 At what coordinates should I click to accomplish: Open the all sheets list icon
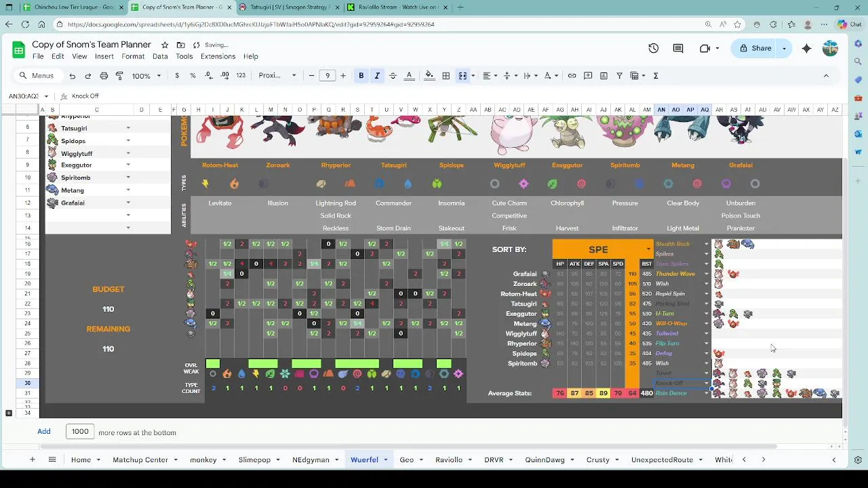[x=52, y=460]
